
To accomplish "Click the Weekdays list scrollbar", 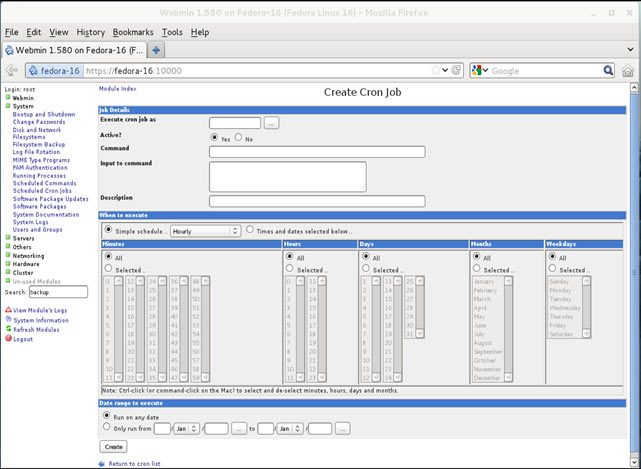I will tap(586, 307).
